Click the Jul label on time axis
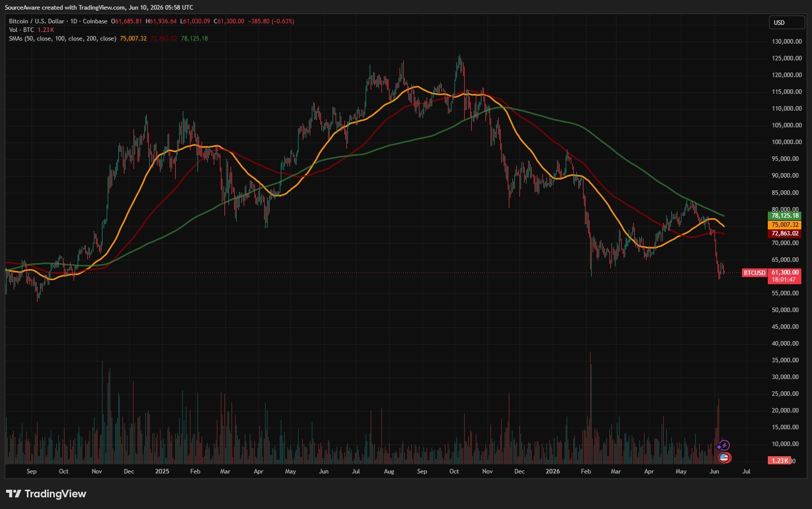Viewport: 812px width, 509px height. tap(746, 471)
